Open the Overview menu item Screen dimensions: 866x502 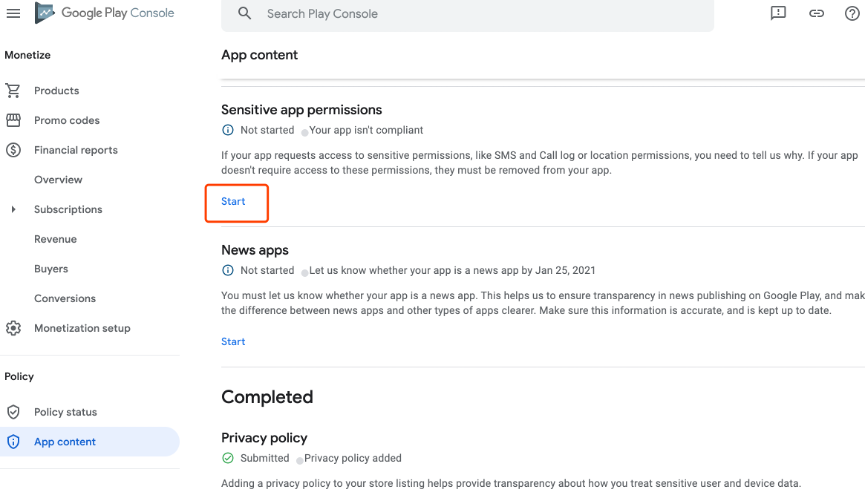pos(58,179)
